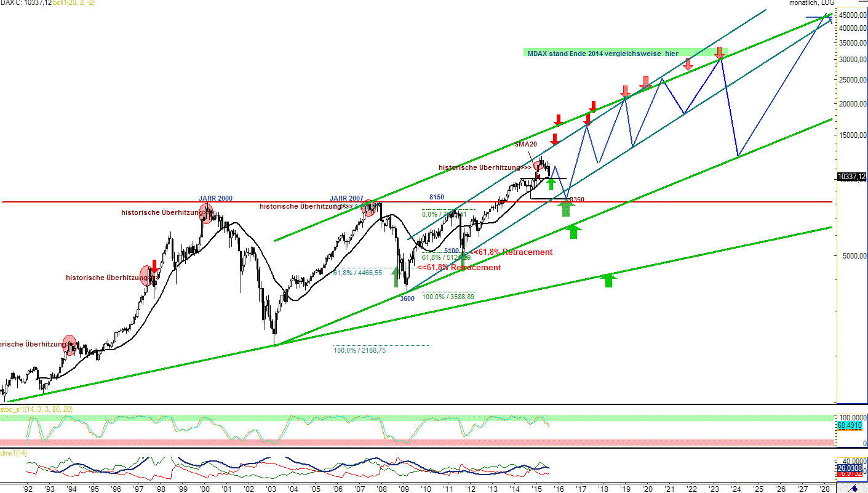This screenshot has height=493, width=868.
Task: Click the 'JAHR 2000' annotation
Action: click(x=215, y=198)
